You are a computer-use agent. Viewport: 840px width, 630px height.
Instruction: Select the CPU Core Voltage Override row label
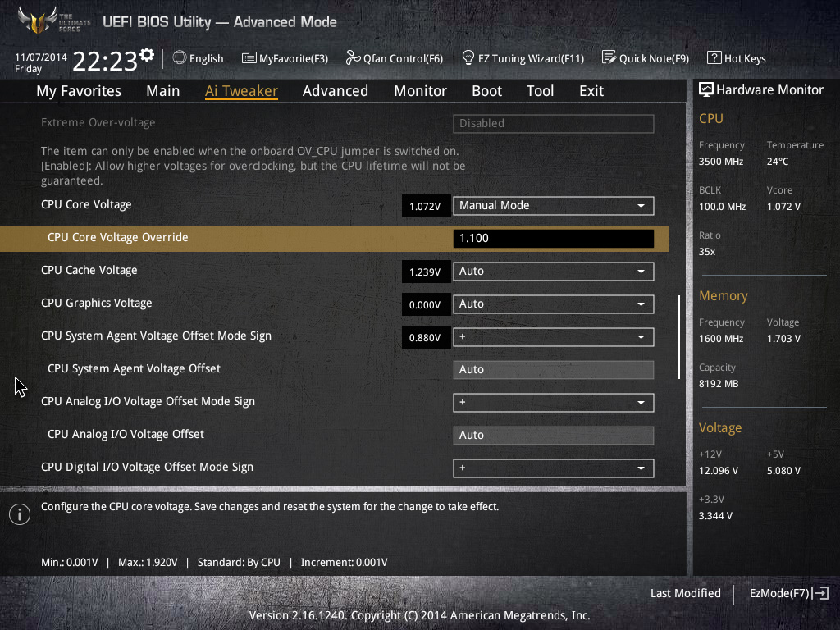(x=118, y=237)
